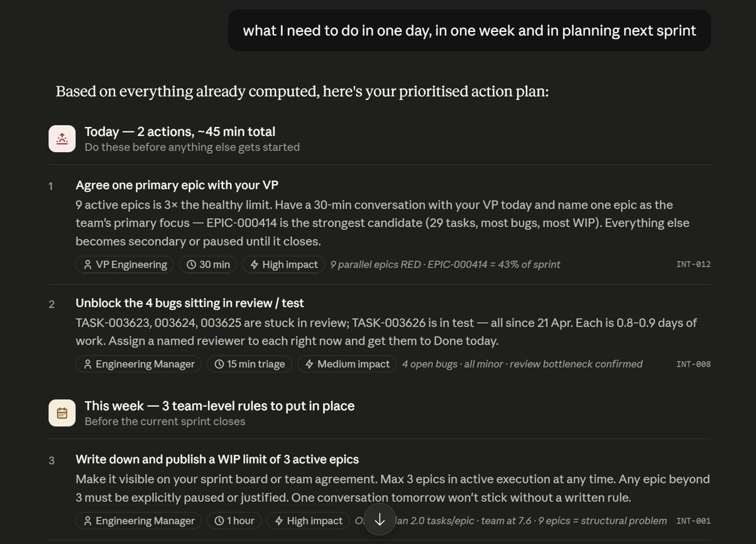Click the High impact badge under action 3
This screenshot has height=544, width=756.
(308, 521)
